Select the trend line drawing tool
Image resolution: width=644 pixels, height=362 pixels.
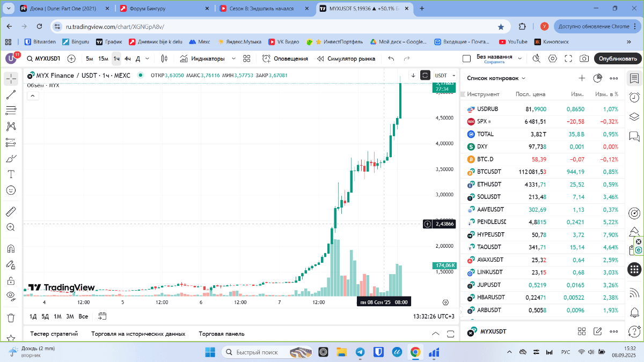tap(11, 95)
